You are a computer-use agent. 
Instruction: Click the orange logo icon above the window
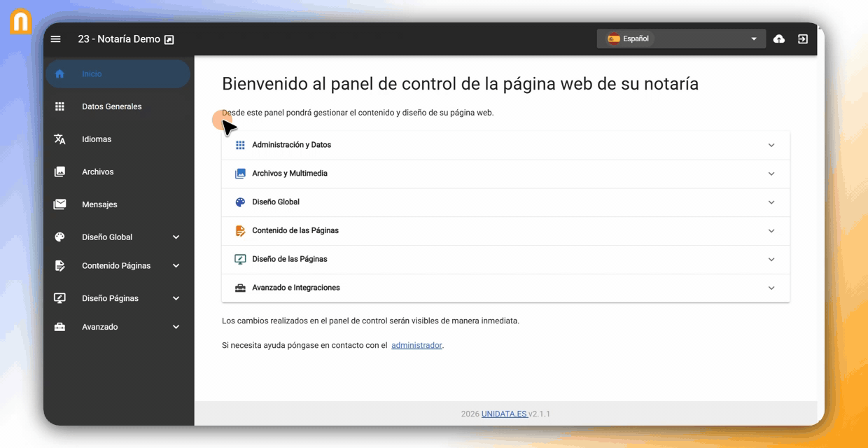(21, 21)
